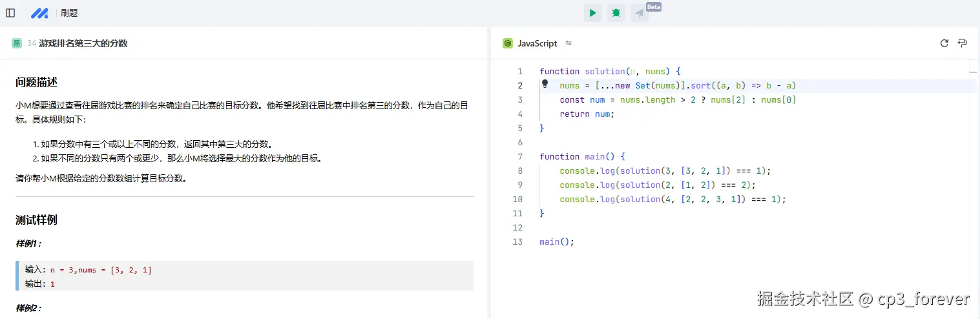Open the 刷题 menu item
Screen dimensions: 980x319
69,13
